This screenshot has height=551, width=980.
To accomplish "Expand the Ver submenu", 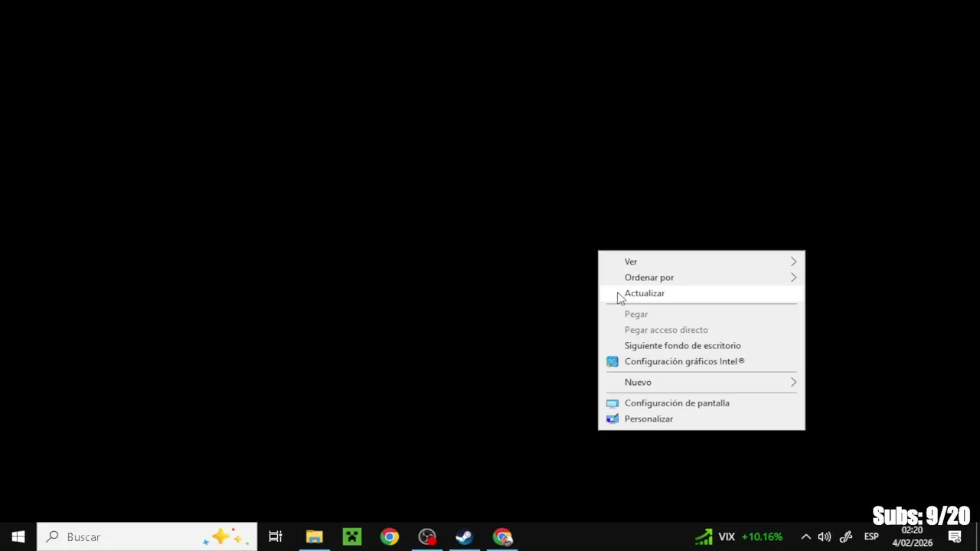I will (x=701, y=262).
